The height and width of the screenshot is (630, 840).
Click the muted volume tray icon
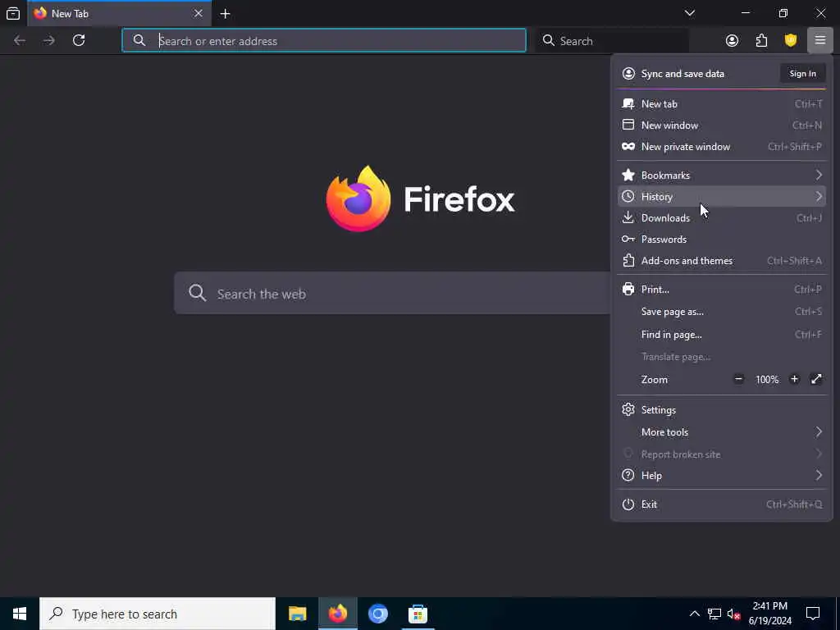[733, 614]
